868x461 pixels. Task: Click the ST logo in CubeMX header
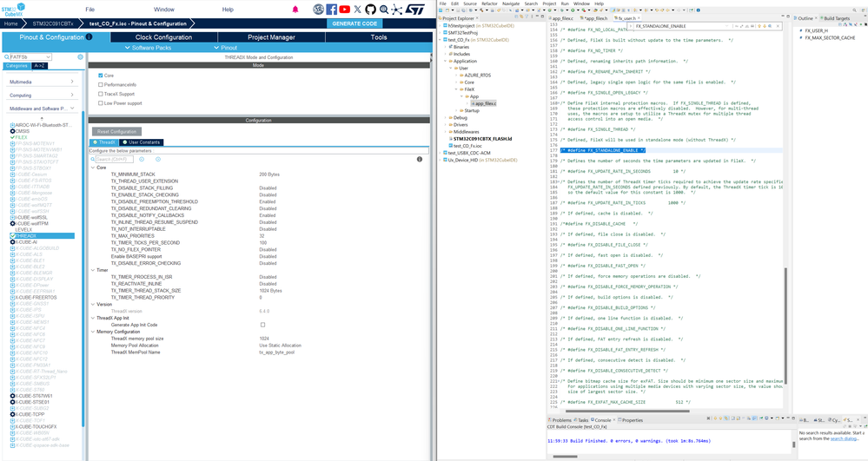point(414,10)
